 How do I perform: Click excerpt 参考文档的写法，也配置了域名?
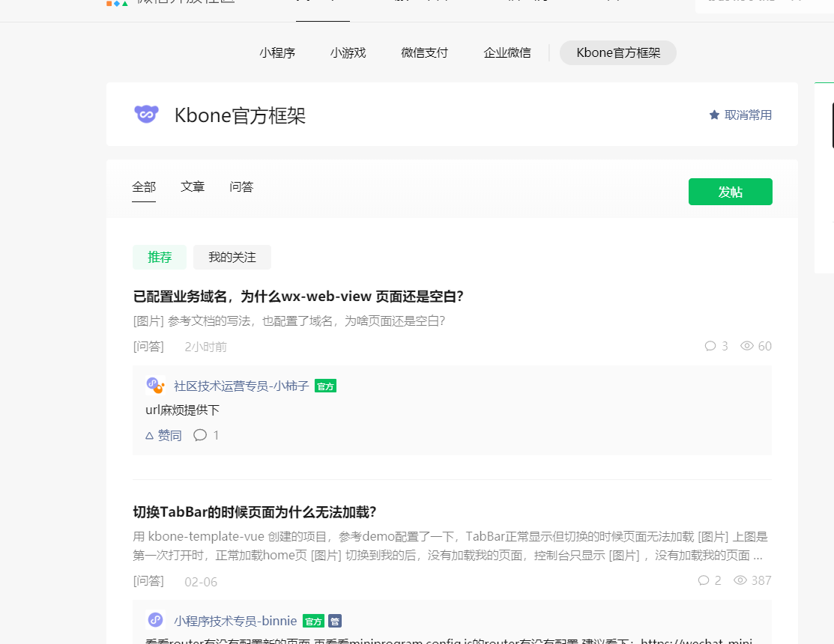[x=289, y=321]
